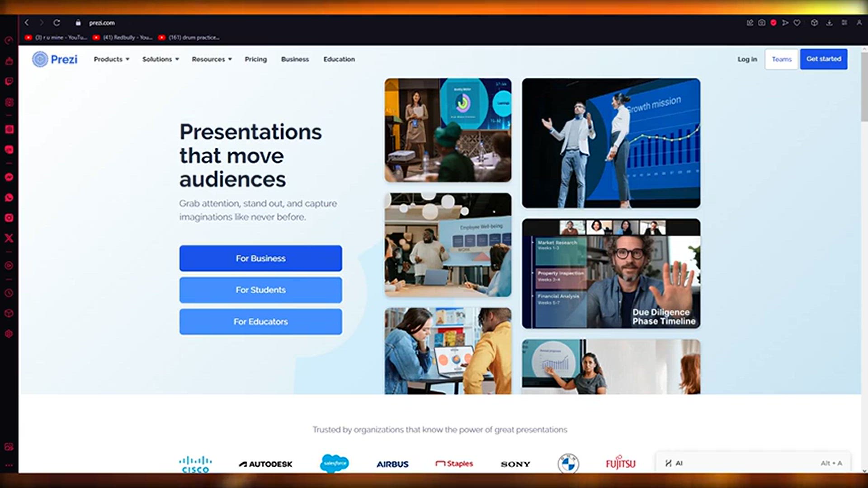Open the profile account icon
The image size is (868, 488).
[x=859, y=23]
